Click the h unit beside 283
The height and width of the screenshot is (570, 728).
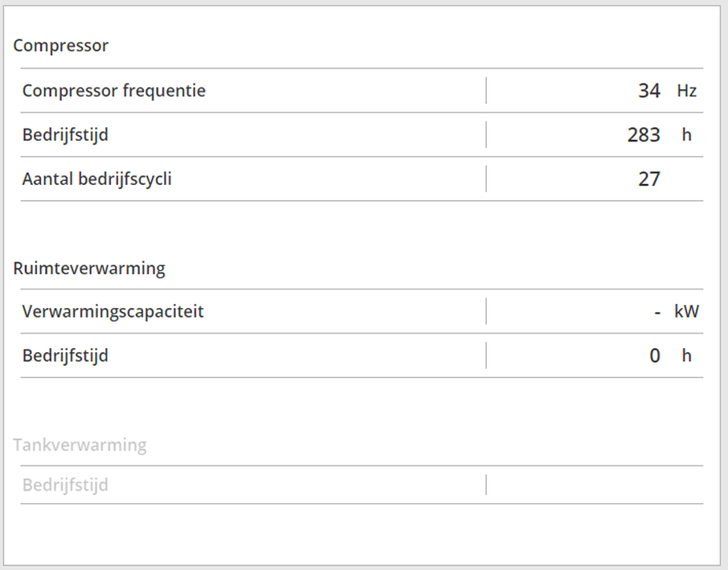tap(687, 135)
